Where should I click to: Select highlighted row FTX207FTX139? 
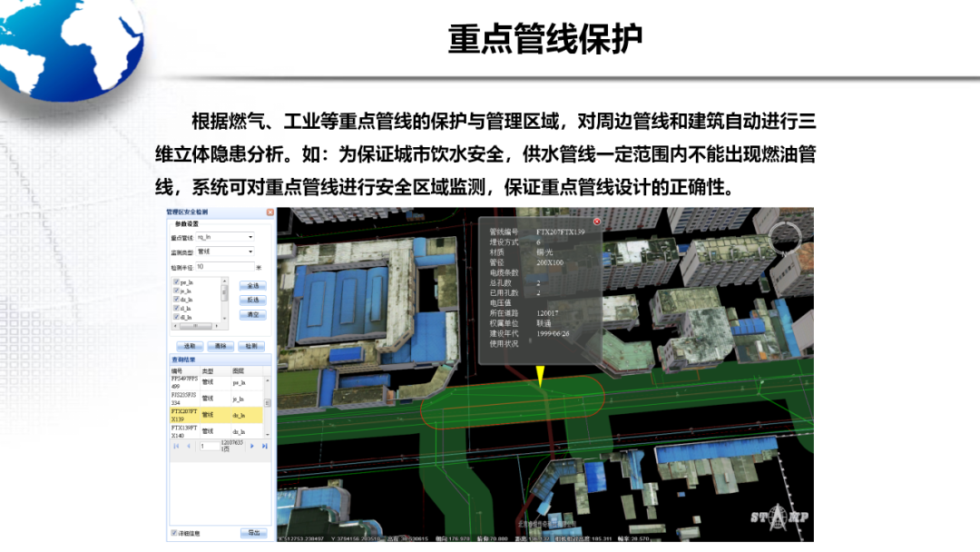(216, 415)
